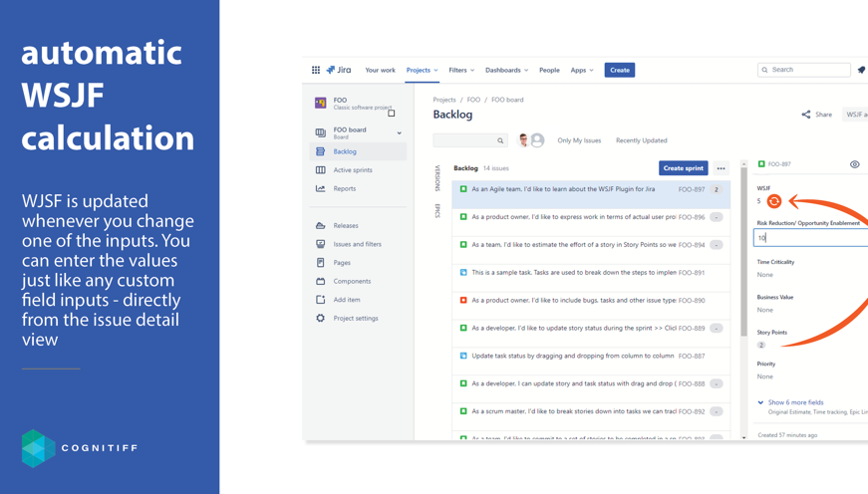
Task: Open the EPICS side panel
Action: click(x=437, y=211)
